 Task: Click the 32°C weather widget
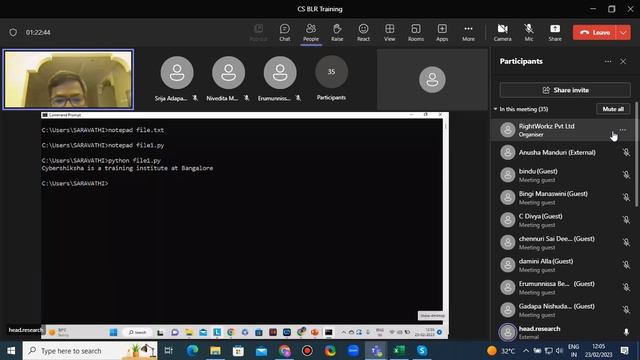click(x=501, y=351)
